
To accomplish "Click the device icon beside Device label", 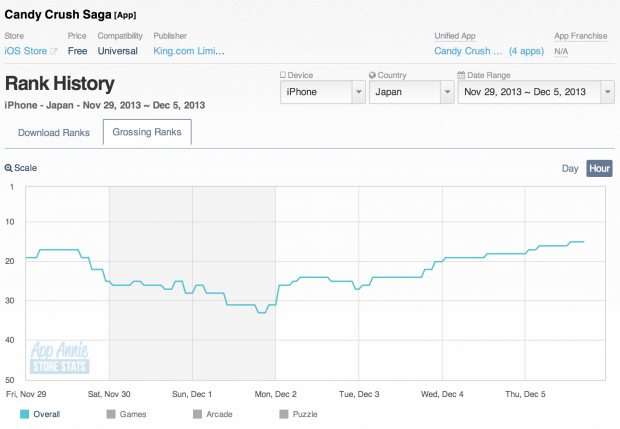I will [283, 75].
